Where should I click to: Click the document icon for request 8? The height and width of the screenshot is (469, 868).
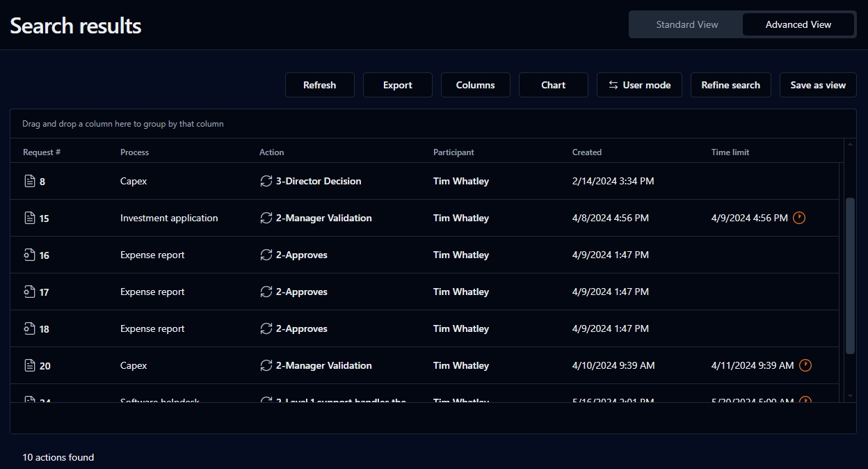pos(29,182)
